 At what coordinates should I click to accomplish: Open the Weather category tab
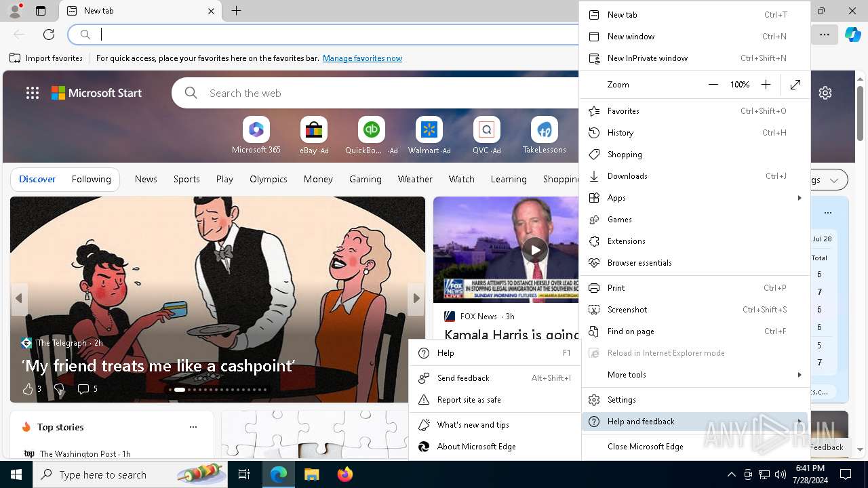click(415, 179)
